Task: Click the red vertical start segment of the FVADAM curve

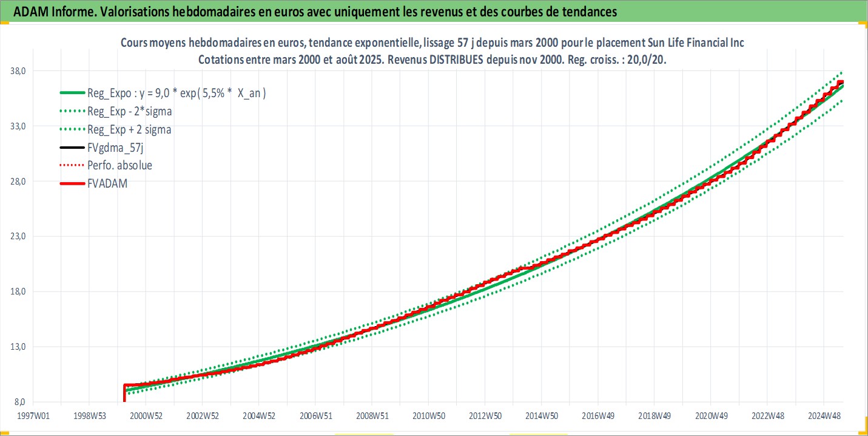Action: (x=124, y=393)
